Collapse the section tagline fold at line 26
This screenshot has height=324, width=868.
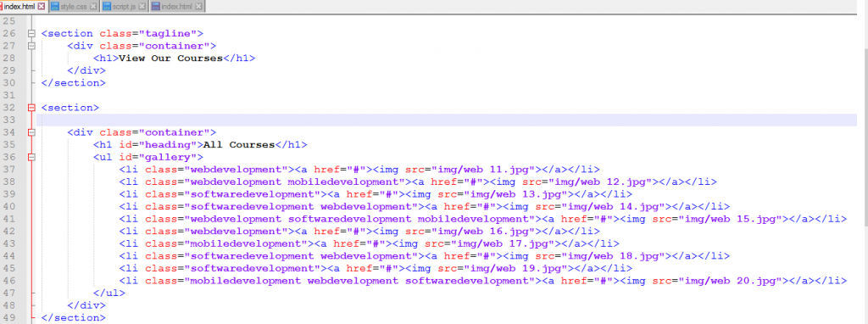(x=31, y=34)
